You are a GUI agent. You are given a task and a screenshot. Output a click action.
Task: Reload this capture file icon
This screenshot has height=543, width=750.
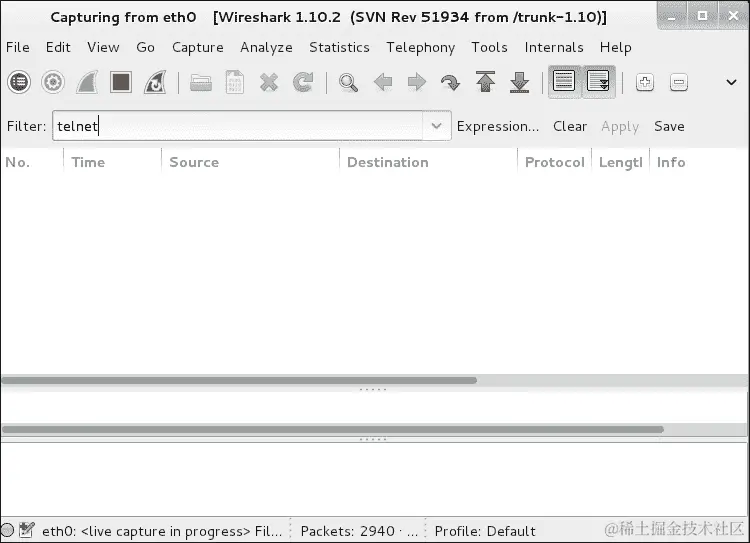(x=303, y=82)
